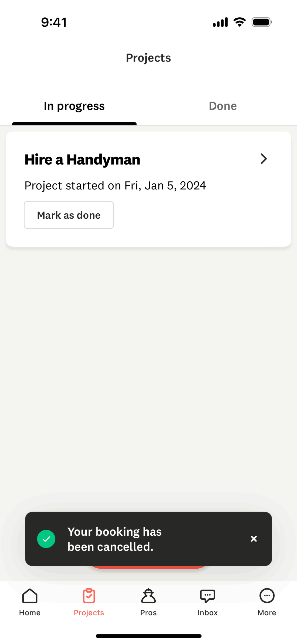Image resolution: width=297 pixels, height=644 pixels.
Task: Click the Projects page heading
Action: pyautogui.click(x=148, y=58)
